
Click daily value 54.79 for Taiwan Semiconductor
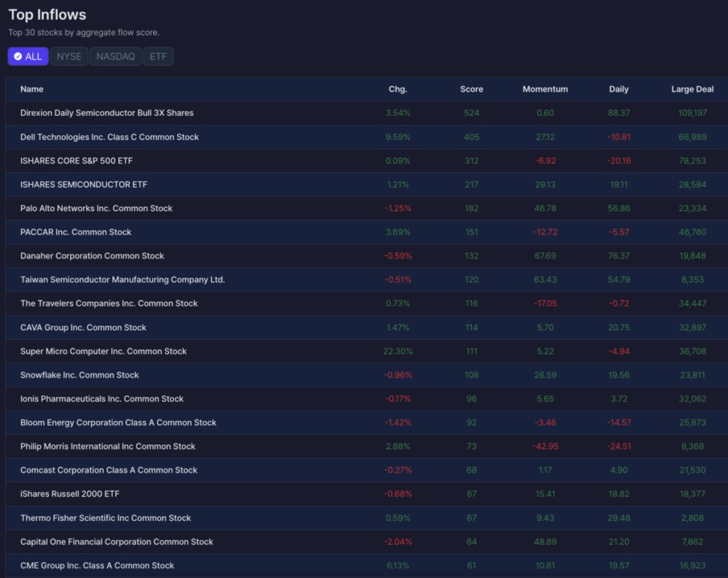[x=619, y=279]
